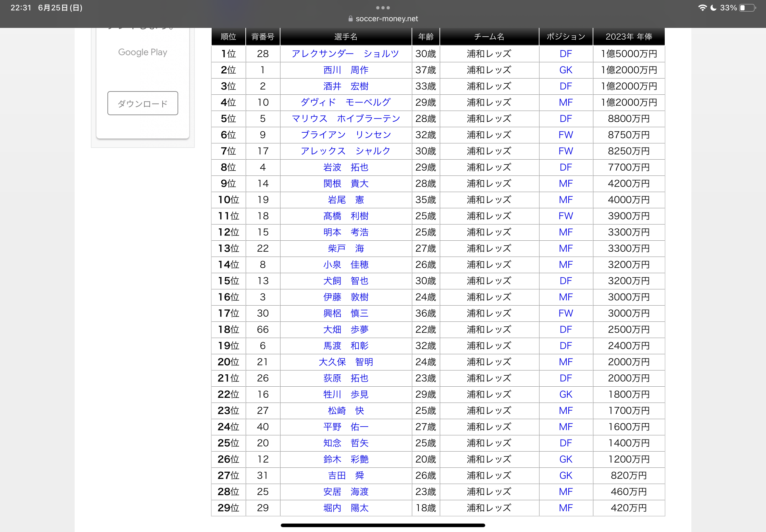Screen dimensions: 766x532
Task: Click the 2023年 年俸 column header
Action: pyautogui.click(x=629, y=37)
